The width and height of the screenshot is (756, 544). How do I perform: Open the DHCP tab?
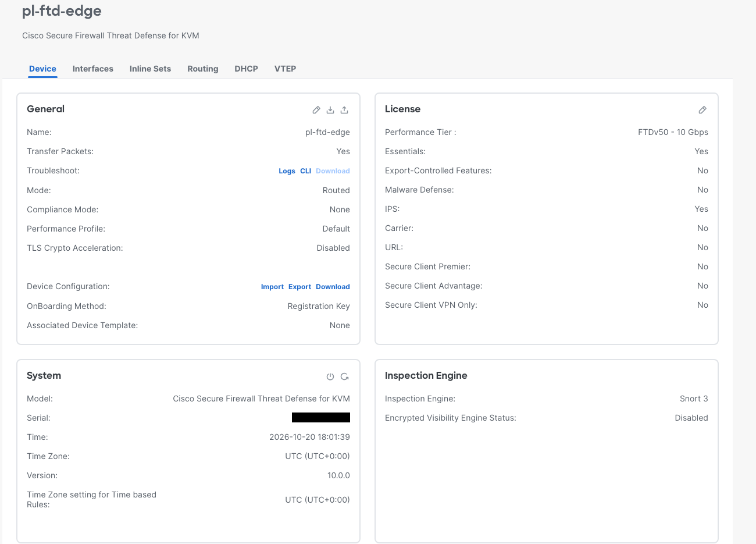click(x=246, y=69)
